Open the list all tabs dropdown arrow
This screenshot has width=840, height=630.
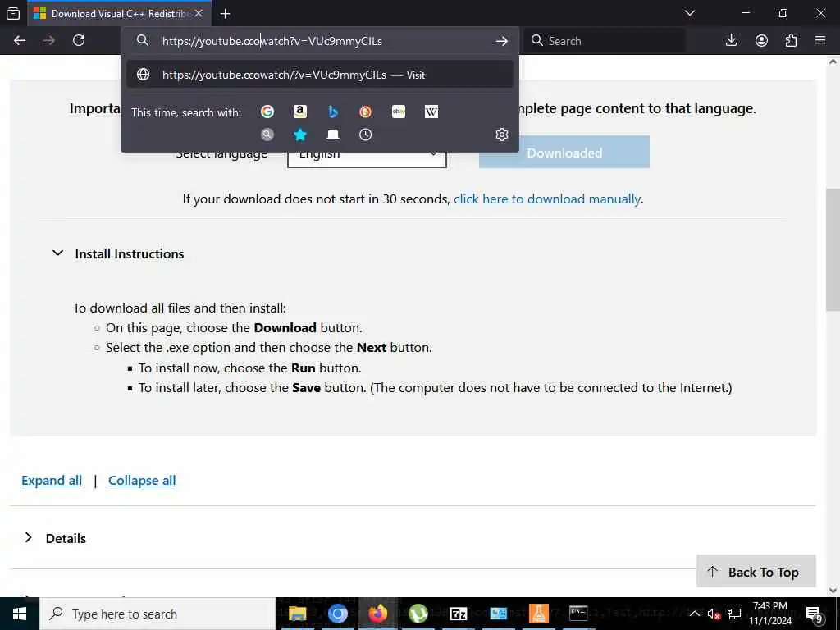pyautogui.click(x=689, y=13)
